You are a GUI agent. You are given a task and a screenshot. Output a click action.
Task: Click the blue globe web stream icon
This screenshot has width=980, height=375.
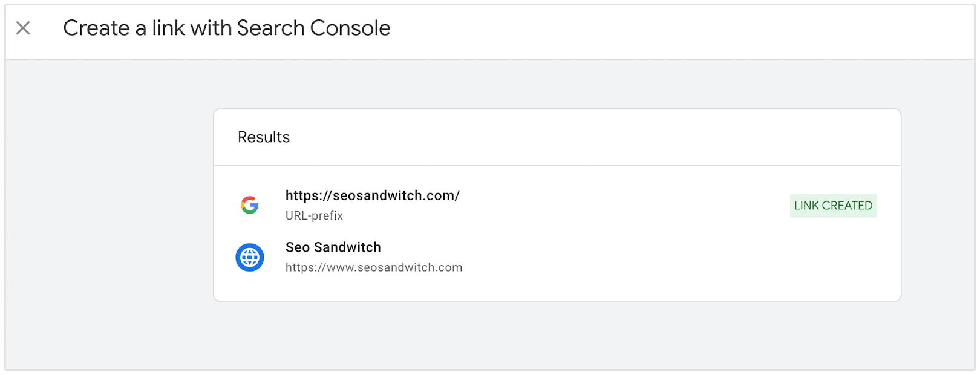click(x=250, y=258)
